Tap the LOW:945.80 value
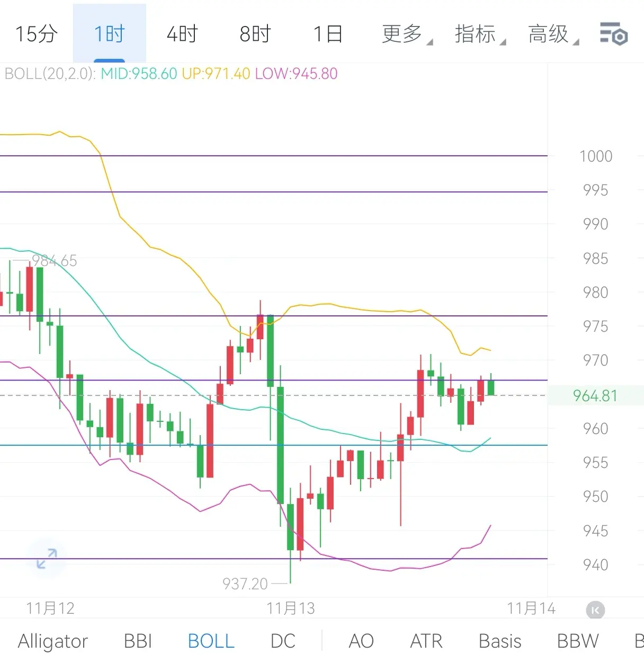The height and width of the screenshot is (671, 644). pyautogui.click(x=297, y=74)
